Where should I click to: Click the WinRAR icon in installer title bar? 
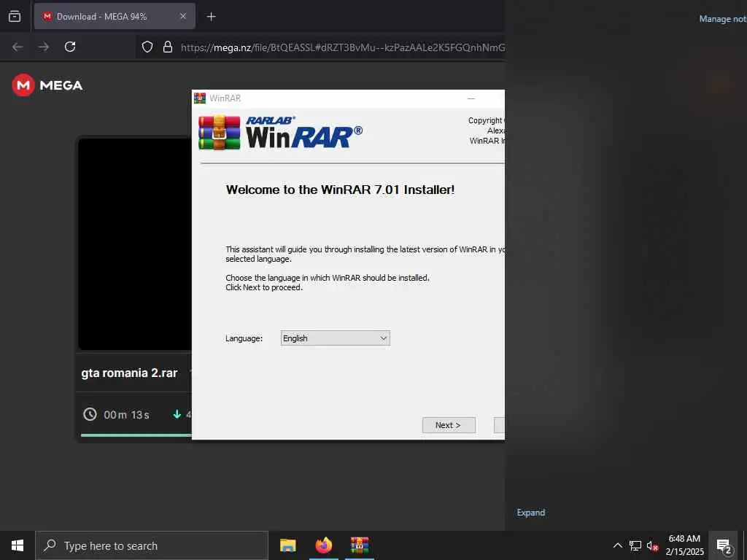pyautogui.click(x=200, y=98)
